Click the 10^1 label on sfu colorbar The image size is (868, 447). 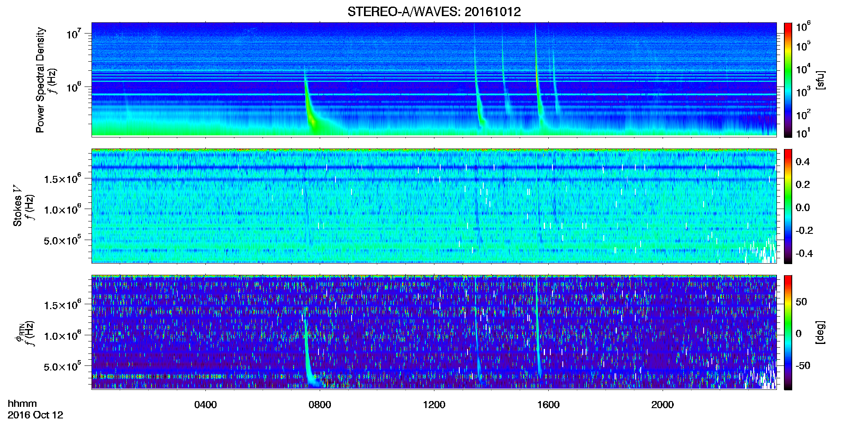[803, 133]
